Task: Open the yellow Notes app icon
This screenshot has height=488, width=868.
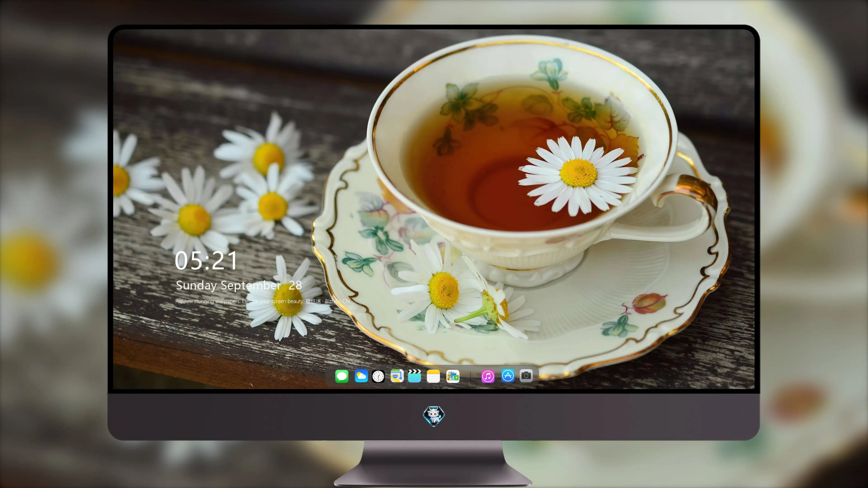Action: tap(433, 376)
